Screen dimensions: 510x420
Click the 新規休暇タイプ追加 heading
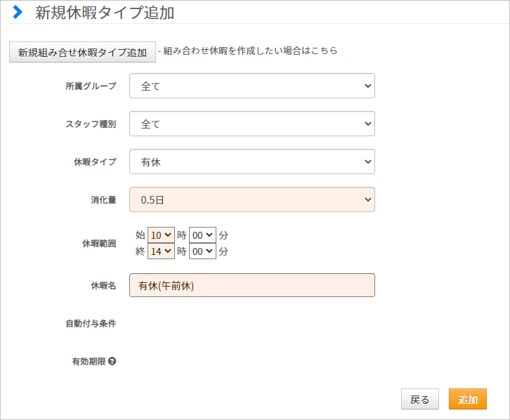[x=105, y=13]
